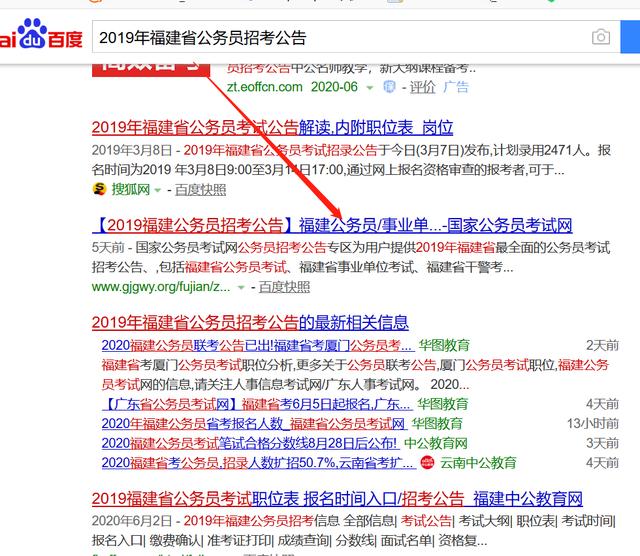Click the 广告 label

pos(456,87)
